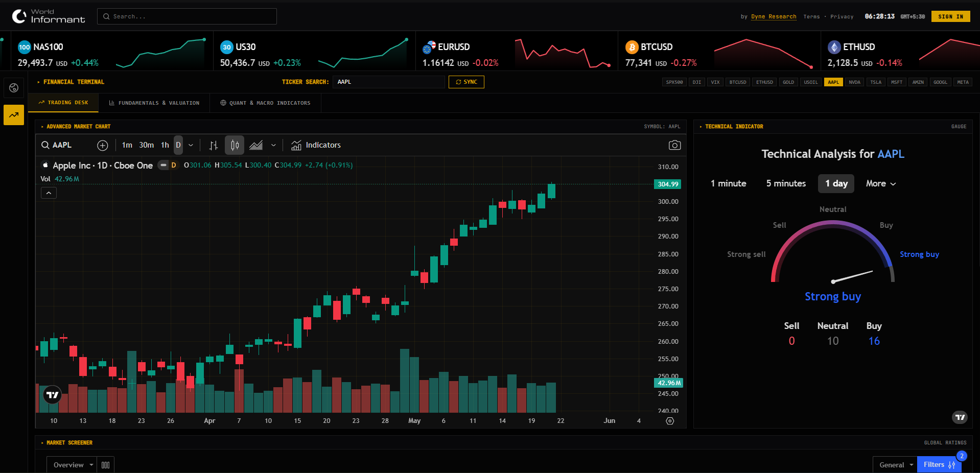Select the GOOGL quick ticker
This screenshot has height=473, width=980.
pyautogui.click(x=940, y=82)
